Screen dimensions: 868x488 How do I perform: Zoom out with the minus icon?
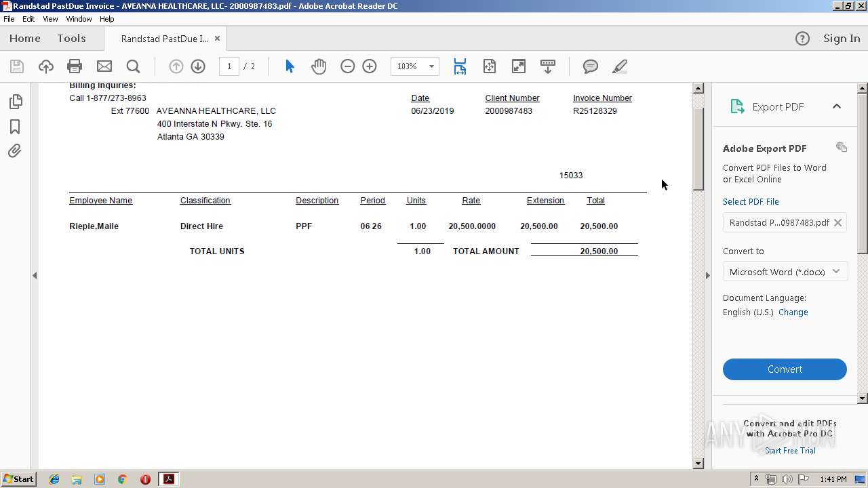348,66
